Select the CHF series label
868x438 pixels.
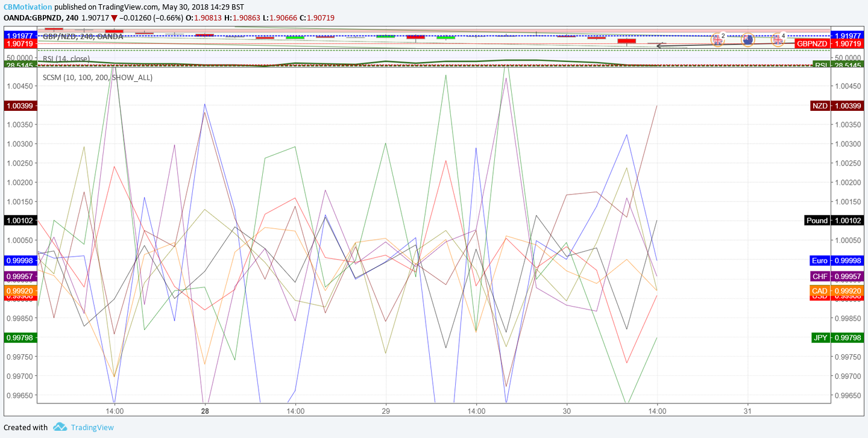(820, 276)
